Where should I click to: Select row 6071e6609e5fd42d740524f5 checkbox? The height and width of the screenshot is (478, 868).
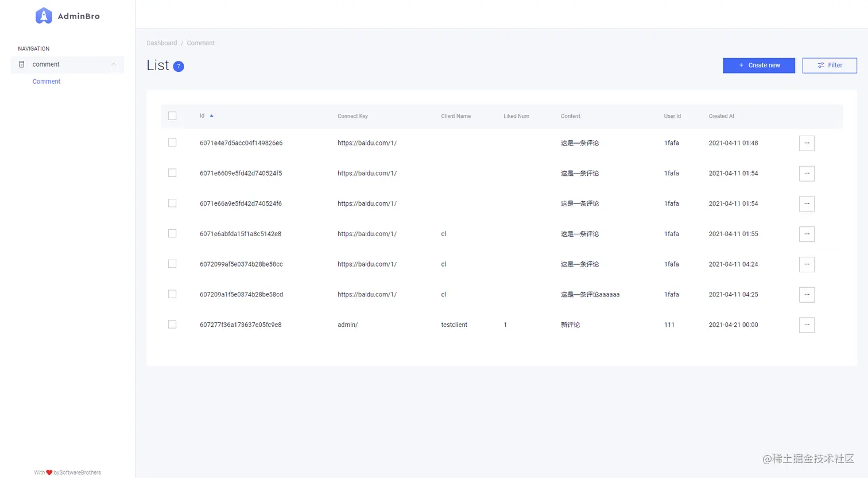(x=172, y=173)
